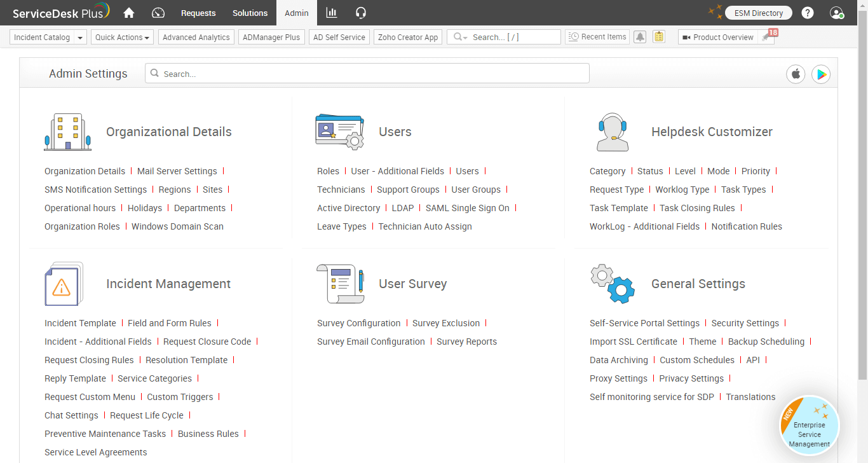Open Survey Reports link
868x463 pixels.
(466, 342)
